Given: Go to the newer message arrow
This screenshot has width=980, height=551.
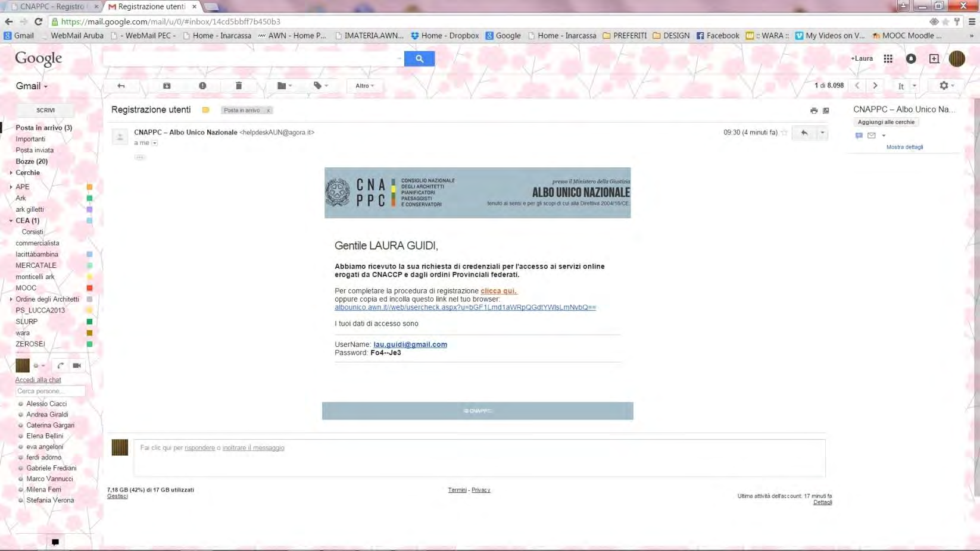Looking at the screenshot, I should pos(857,86).
